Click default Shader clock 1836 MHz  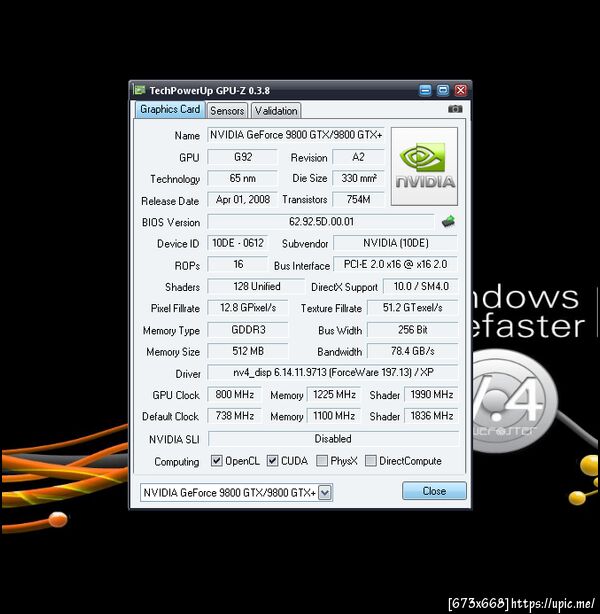(x=431, y=415)
